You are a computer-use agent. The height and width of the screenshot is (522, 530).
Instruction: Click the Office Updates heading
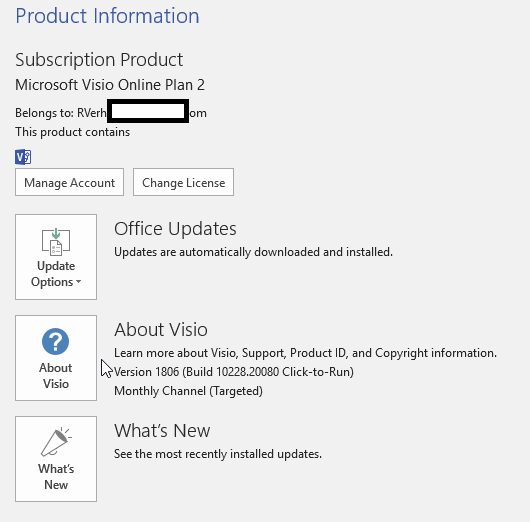point(175,229)
